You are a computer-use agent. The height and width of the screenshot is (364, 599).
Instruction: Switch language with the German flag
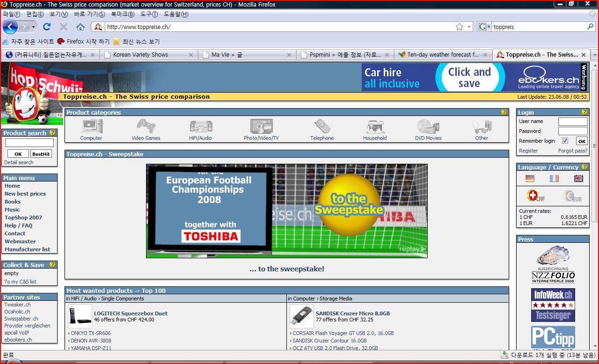click(x=530, y=178)
